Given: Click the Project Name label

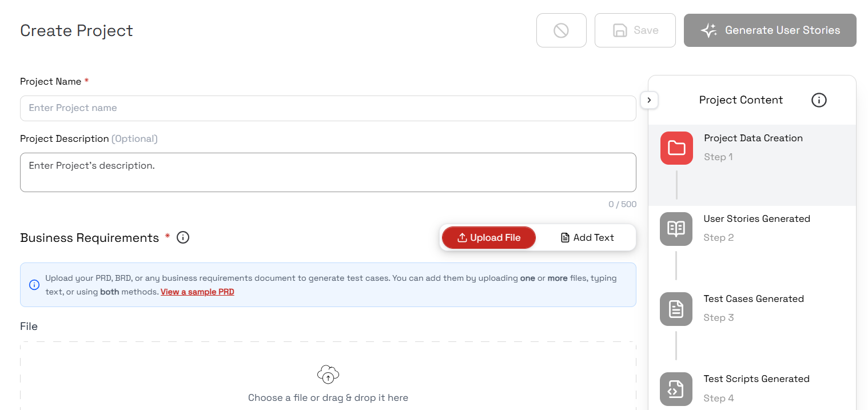Looking at the screenshot, I should click(x=51, y=82).
